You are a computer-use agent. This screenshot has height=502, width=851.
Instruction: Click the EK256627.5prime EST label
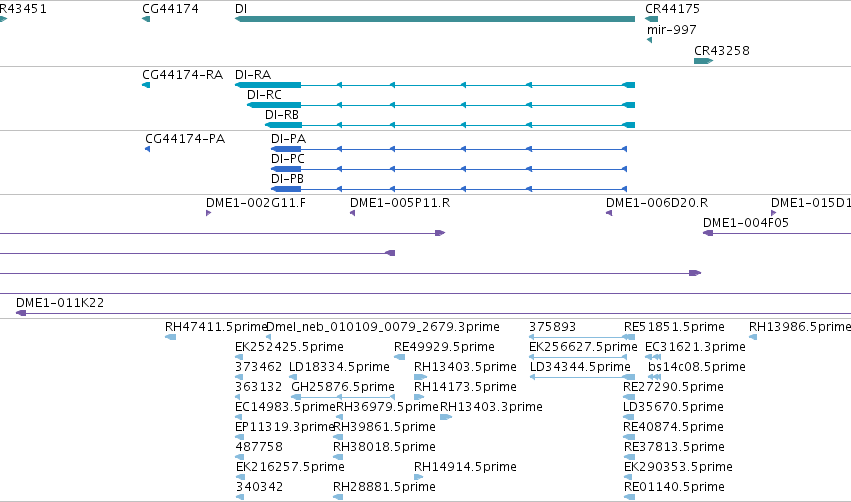[583, 347]
